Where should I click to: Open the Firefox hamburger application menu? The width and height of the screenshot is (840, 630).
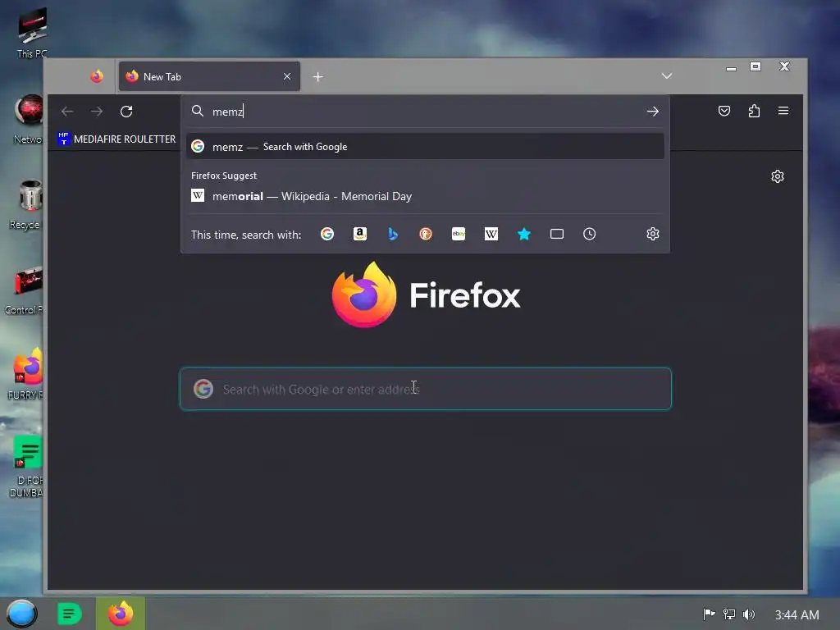783,111
